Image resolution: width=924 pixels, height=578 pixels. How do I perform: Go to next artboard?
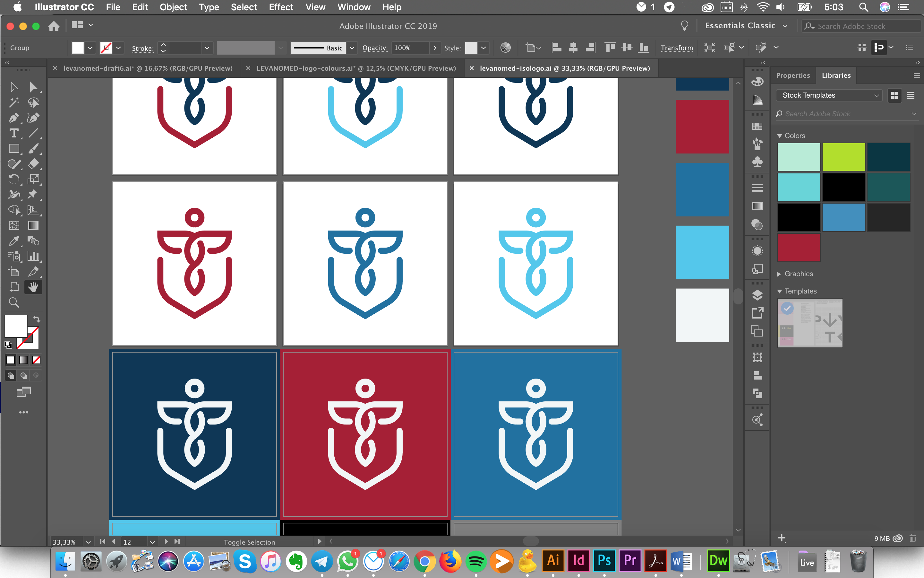coord(166,542)
